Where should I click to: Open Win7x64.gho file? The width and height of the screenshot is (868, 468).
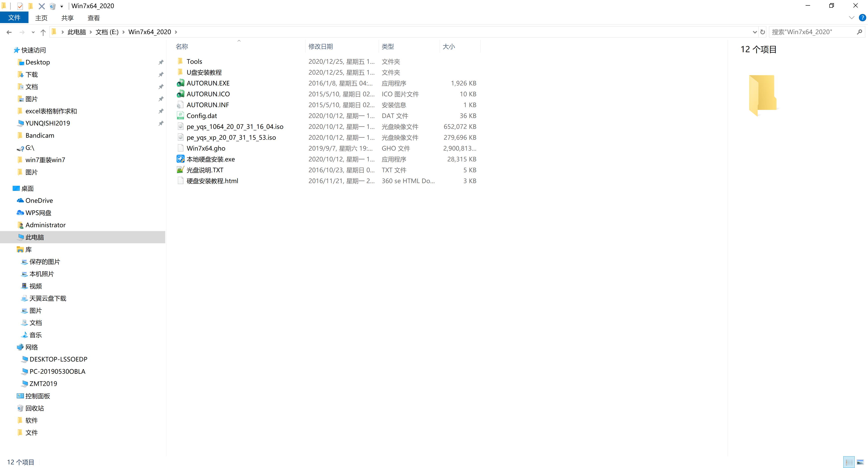tap(206, 148)
